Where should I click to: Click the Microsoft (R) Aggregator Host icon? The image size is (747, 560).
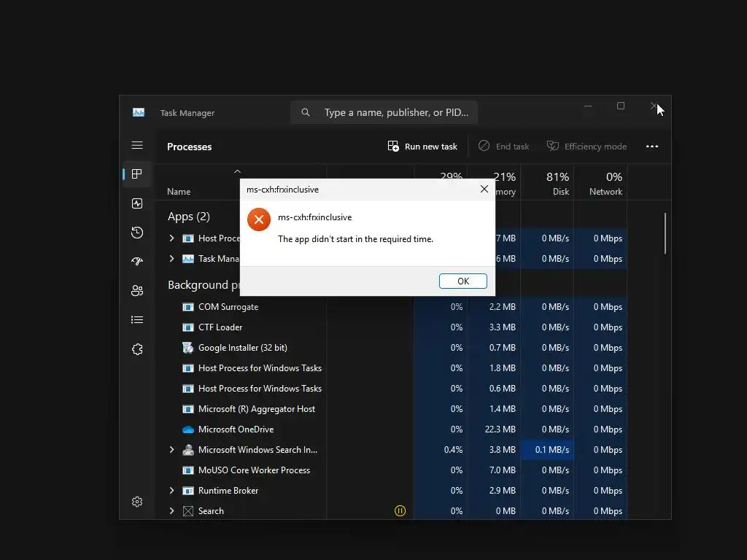[188, 409]
